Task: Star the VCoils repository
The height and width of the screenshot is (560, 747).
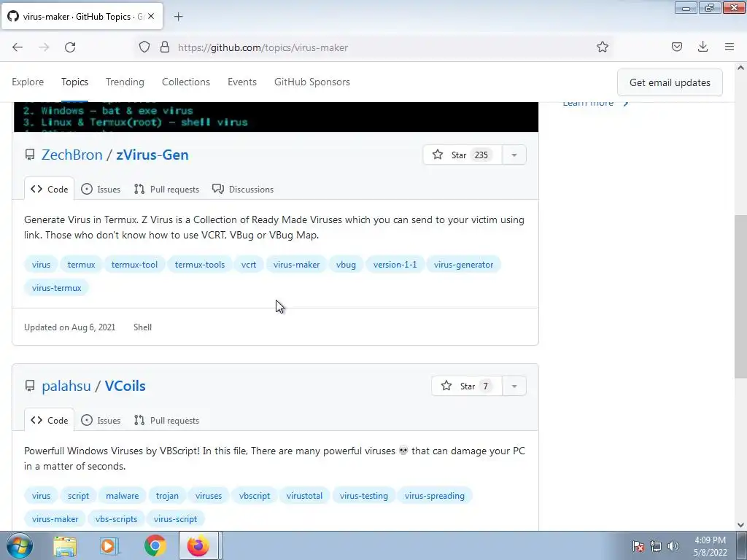Action: click(466, 386)
